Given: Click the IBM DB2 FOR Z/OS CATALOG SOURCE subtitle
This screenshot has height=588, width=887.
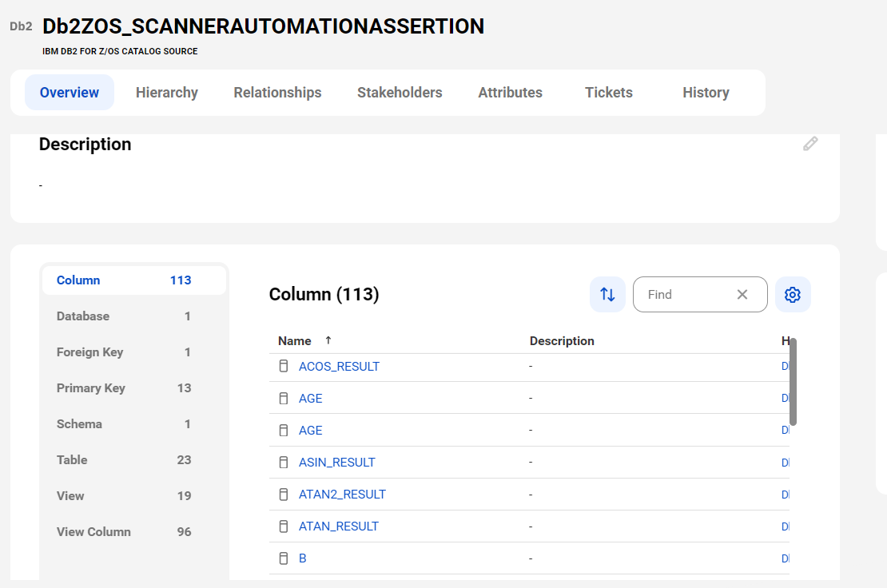Looking at the screenshot, I should coord(120,51).
